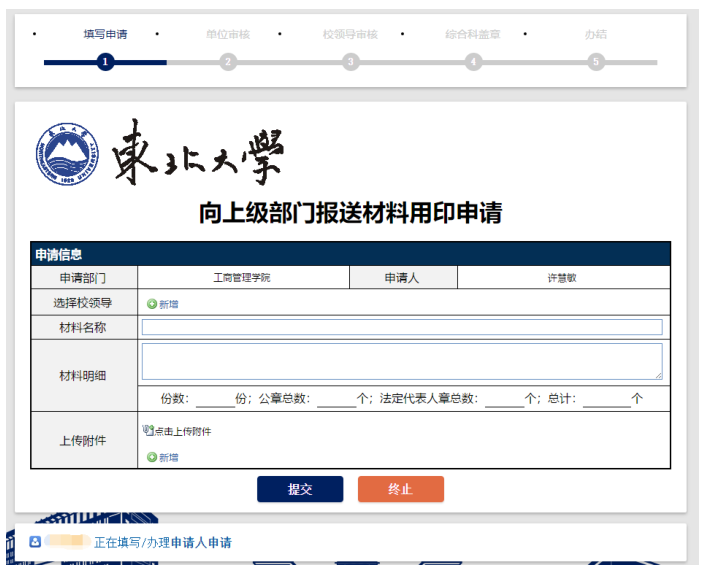Viewport: 705px width, 573px height.
Task: Click the green plus icon under 上传附件
Action: (x=152, y=457)
